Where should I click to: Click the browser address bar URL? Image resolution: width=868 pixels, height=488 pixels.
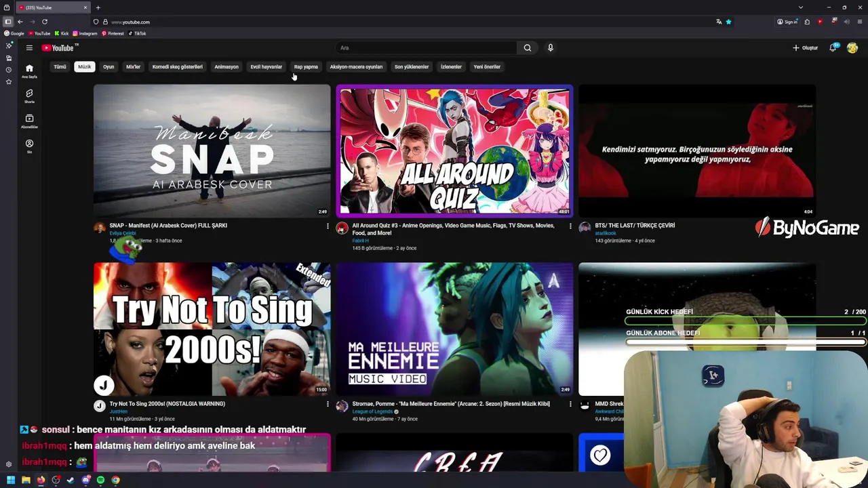coord(130,22)
